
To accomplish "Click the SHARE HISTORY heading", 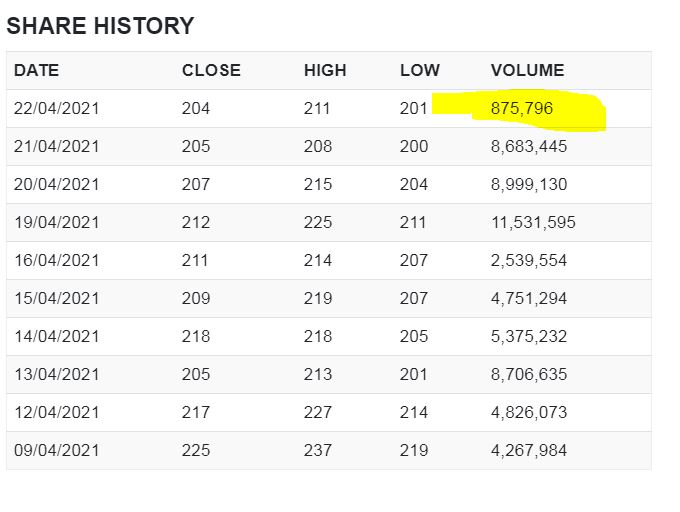I will [100, 26].
